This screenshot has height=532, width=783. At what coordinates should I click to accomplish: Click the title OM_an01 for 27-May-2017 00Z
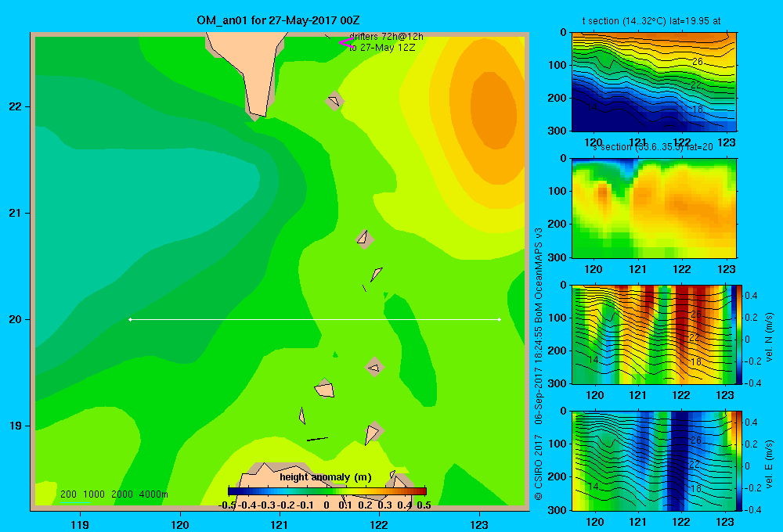point(278,20)
